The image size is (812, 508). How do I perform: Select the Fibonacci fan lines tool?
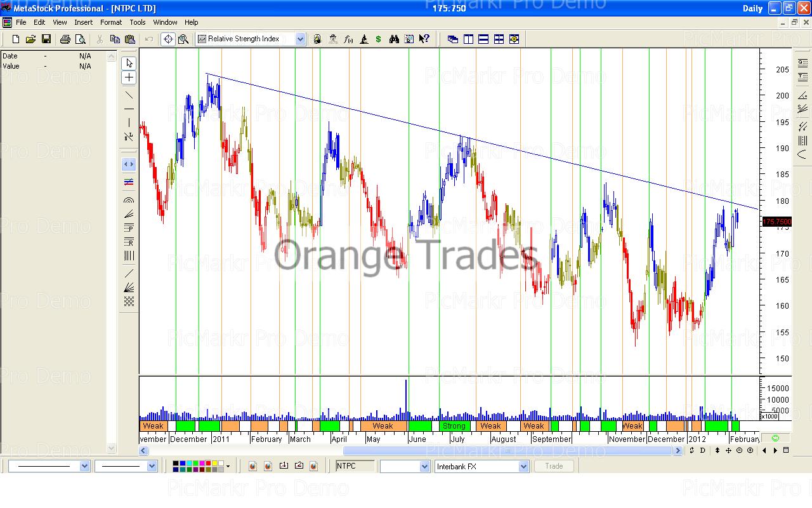129,214
